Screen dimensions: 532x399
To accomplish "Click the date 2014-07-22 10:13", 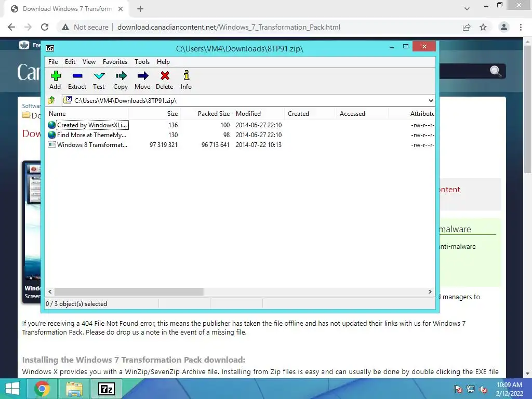I will coord(259,144).
